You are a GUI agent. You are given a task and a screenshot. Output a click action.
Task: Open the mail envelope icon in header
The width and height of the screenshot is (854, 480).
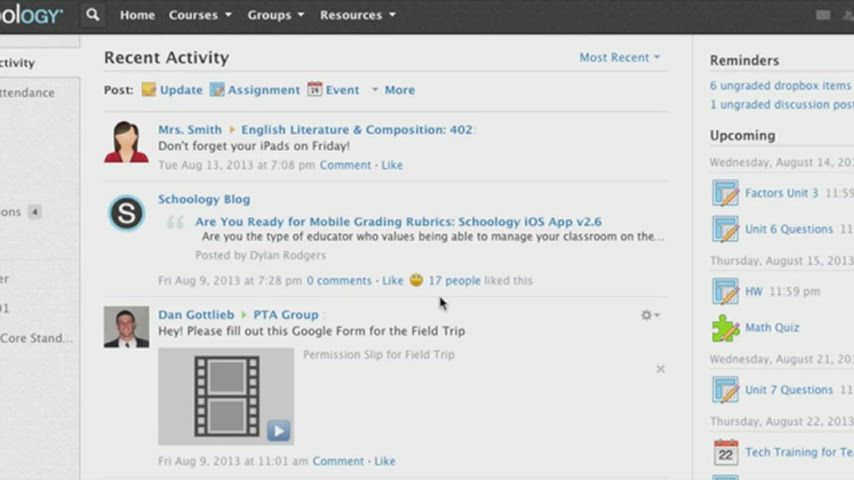tap(823, 15)
